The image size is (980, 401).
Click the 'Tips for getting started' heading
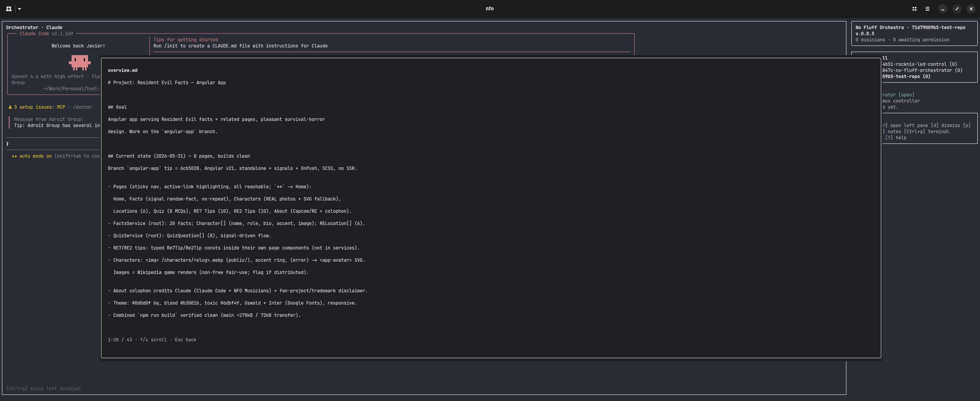click(186, 40)
